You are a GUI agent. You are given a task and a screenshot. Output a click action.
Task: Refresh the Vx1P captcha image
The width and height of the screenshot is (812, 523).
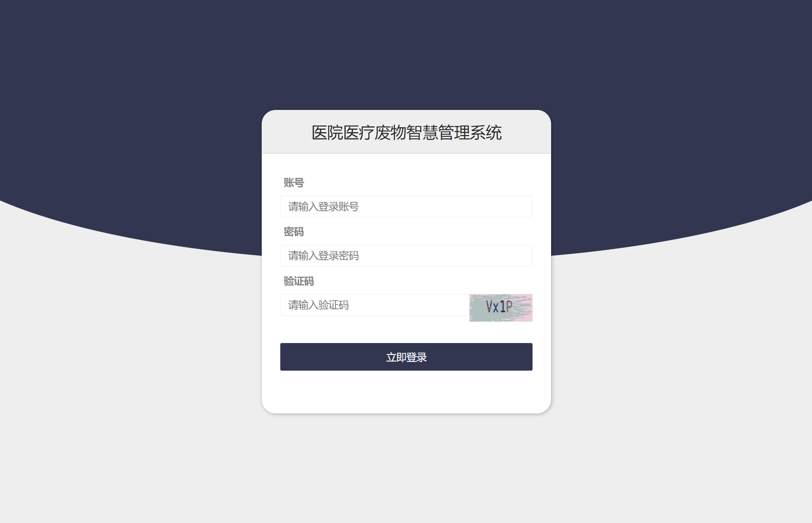pos(501,308)
